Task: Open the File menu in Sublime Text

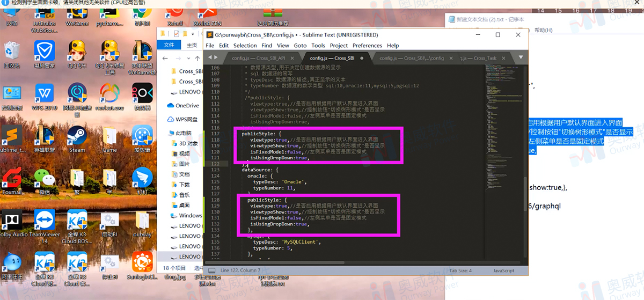Action: tap(210, 46)
